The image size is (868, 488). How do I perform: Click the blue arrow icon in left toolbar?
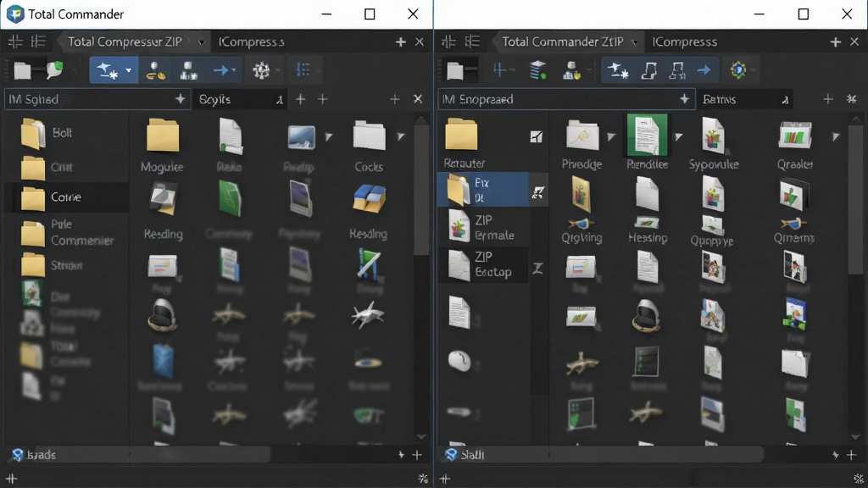click(x=221, y=70)
